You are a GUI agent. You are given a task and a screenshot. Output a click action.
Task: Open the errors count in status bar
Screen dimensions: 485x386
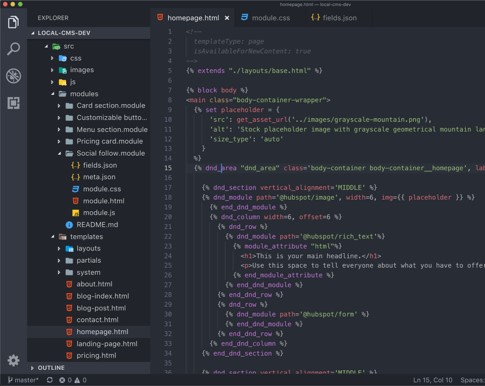pyautogui.click(x=65, y=380)
